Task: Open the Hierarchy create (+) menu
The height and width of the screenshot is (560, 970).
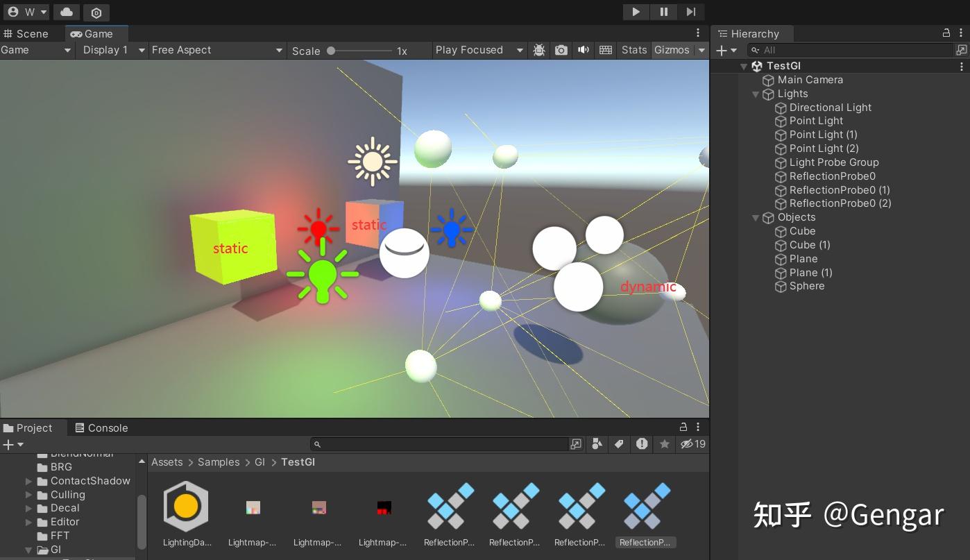Action: 726,50
